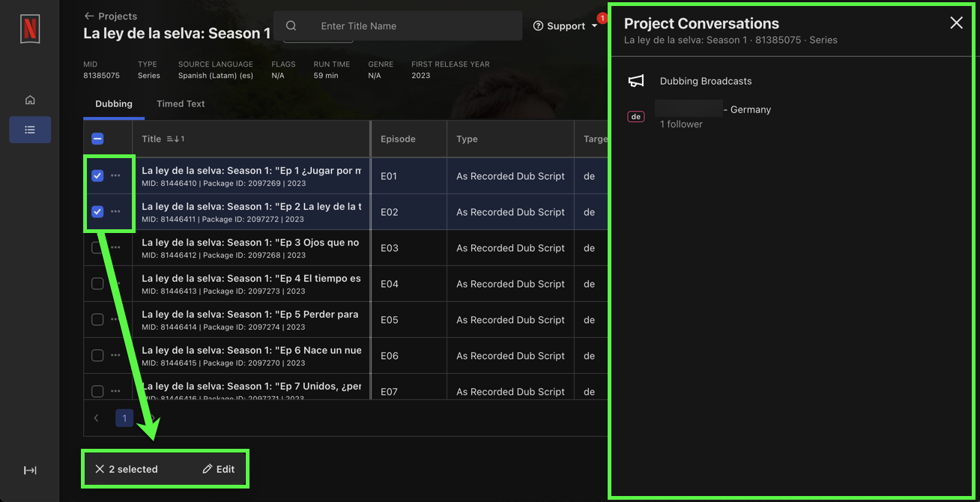Click the previous page chevron
Image resolution: width=980 pixels, height=502 pixels.
tap(96, 418)
